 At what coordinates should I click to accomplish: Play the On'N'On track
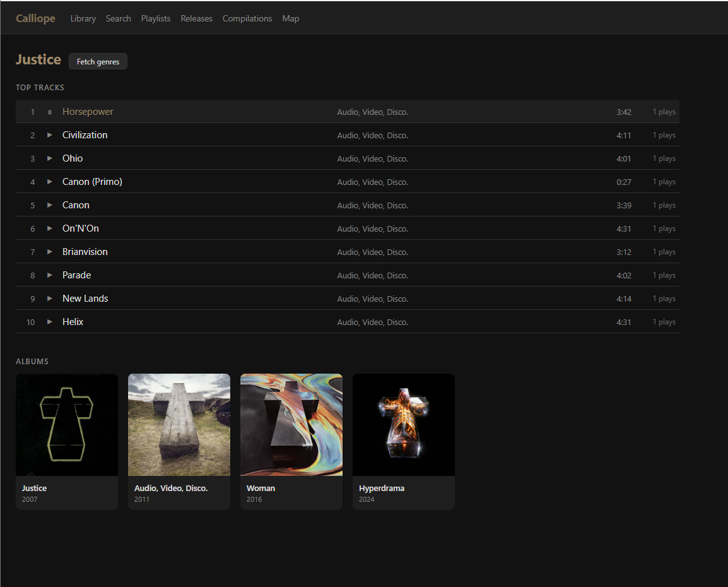50,228
